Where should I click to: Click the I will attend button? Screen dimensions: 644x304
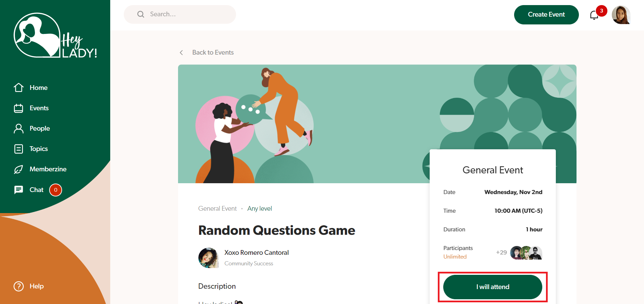[493, 287]
